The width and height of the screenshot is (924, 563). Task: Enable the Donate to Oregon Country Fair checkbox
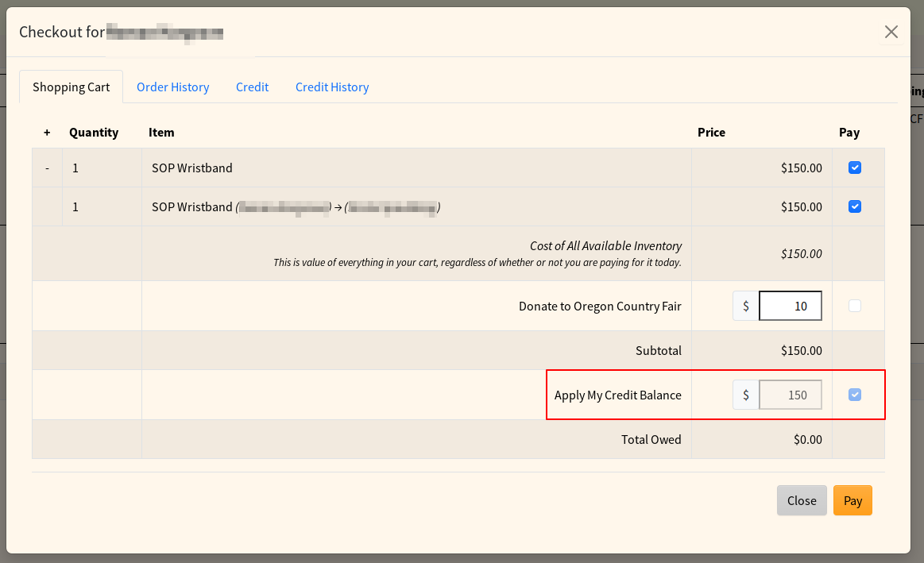pyautogui.click(x=855, y=306)
